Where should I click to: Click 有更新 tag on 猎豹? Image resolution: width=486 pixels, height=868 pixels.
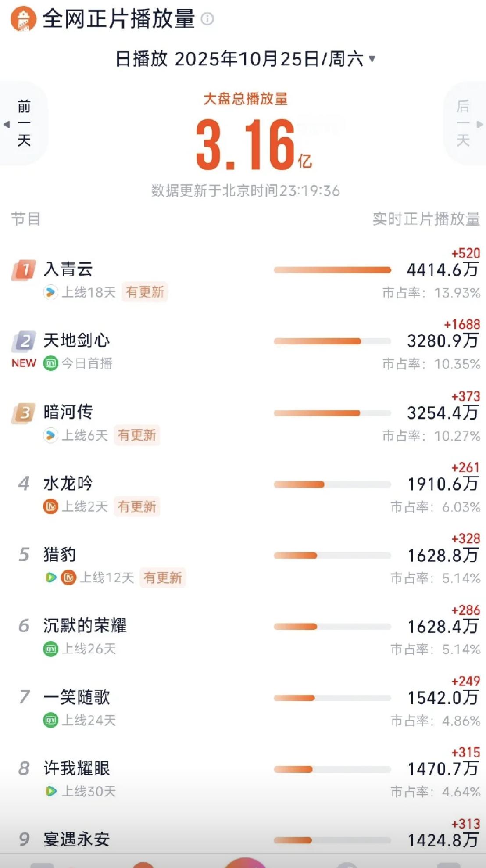pos(163,578)
